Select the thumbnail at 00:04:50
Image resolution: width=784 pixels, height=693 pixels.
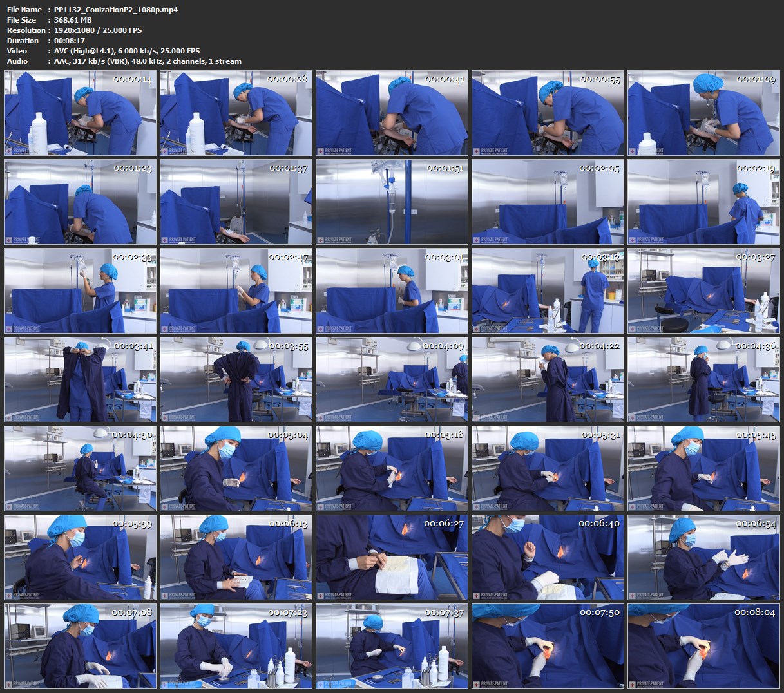point(80,468)
